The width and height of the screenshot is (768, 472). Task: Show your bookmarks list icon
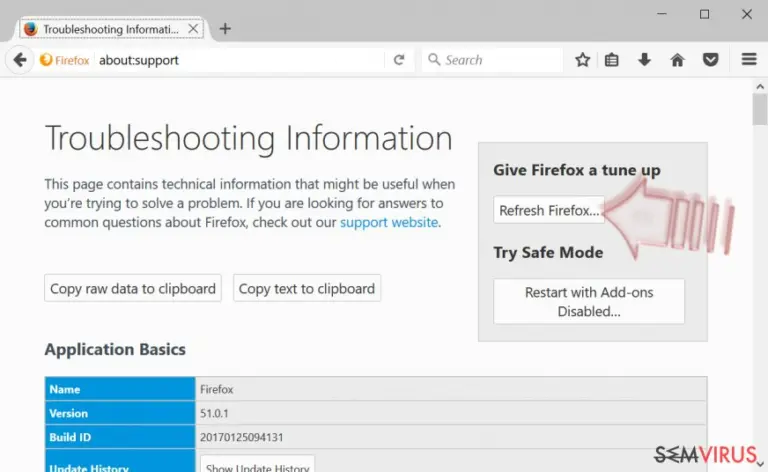tap(611, 60)
